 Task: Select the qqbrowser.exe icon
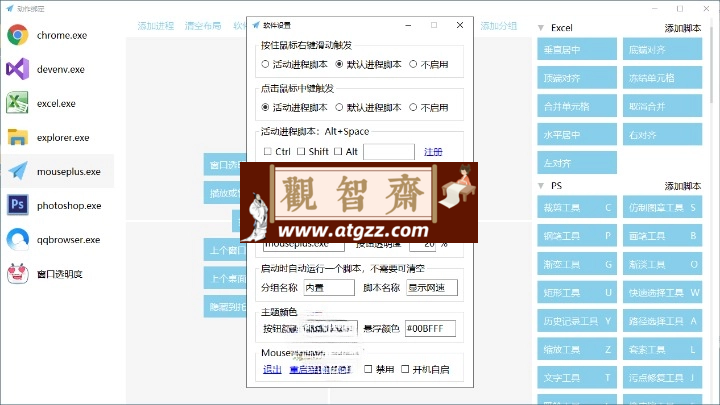pyautogui.click(x=18, y=239)
